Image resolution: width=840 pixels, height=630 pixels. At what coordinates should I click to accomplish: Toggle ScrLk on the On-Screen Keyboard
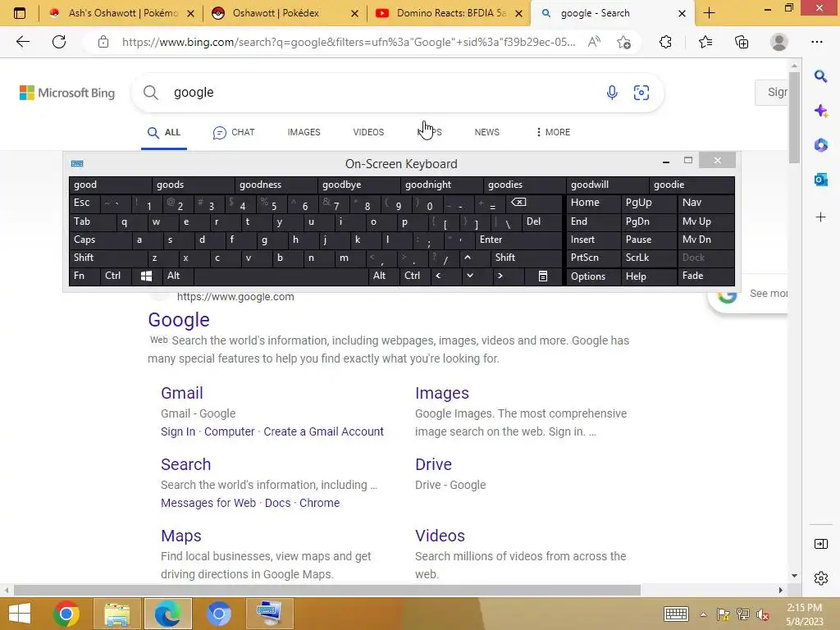point(649,258)
